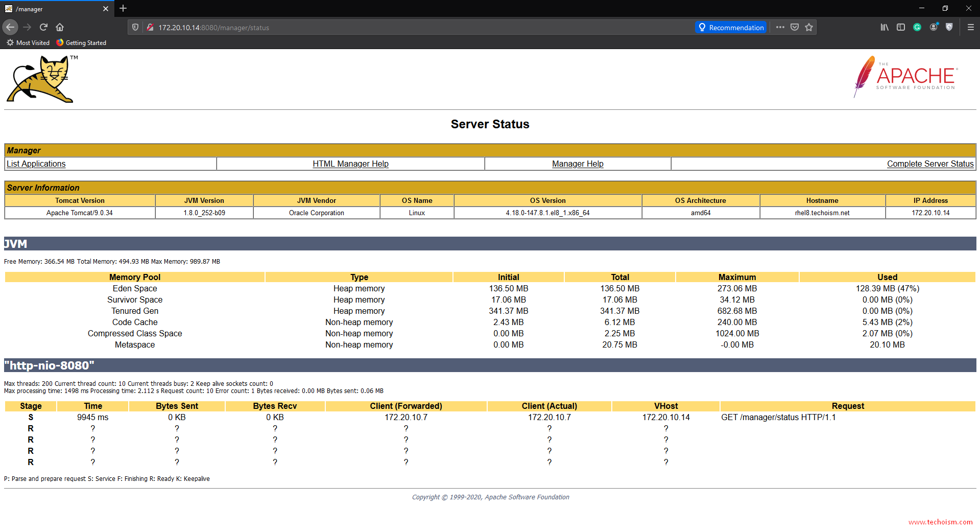Click the VHost column header
The width and height of the screenshot is (980, 530).
point(666,406)
